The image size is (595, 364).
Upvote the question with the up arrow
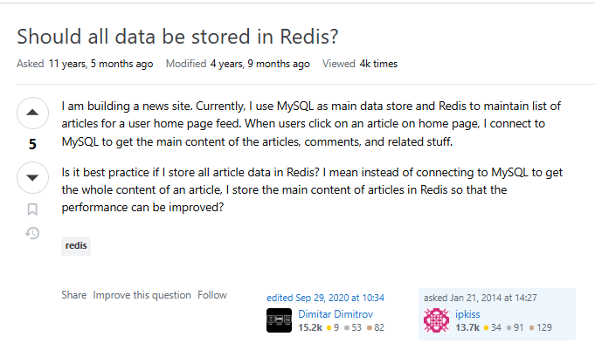pos(32,113)
